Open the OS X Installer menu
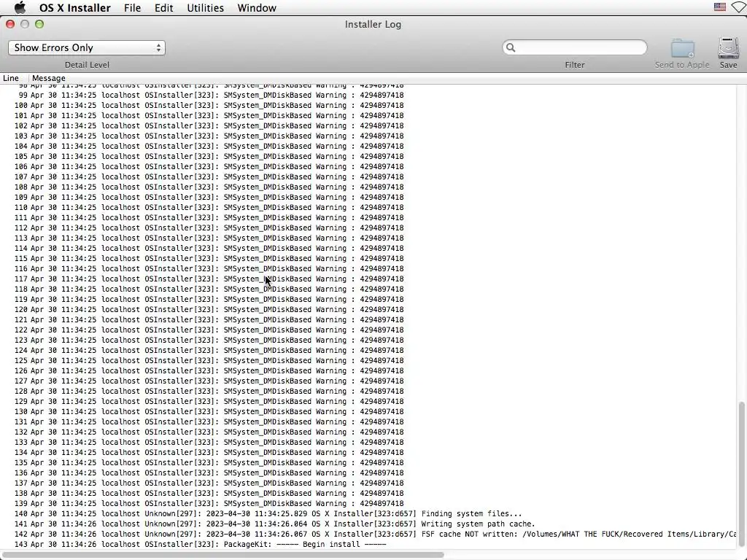 75,8
